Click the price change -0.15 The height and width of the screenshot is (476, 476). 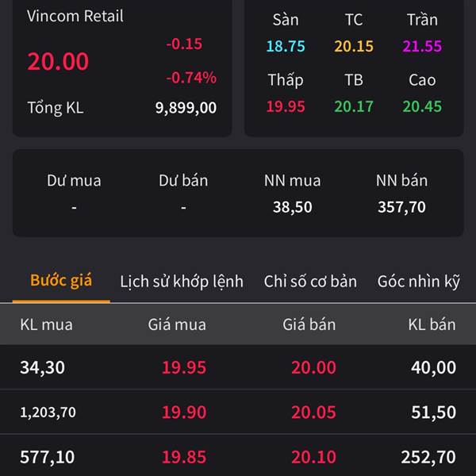point(184,44)
